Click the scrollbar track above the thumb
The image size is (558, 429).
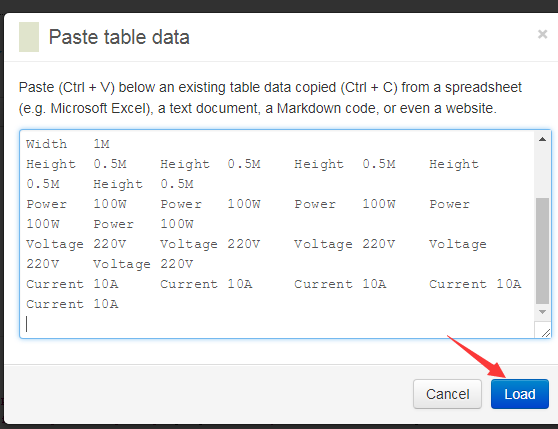(x=542, y=171)
